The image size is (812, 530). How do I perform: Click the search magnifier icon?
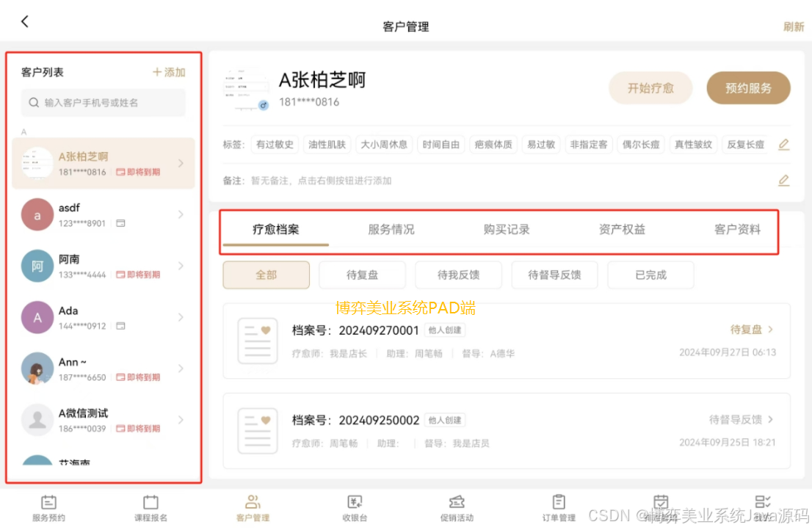click(34, 103)
